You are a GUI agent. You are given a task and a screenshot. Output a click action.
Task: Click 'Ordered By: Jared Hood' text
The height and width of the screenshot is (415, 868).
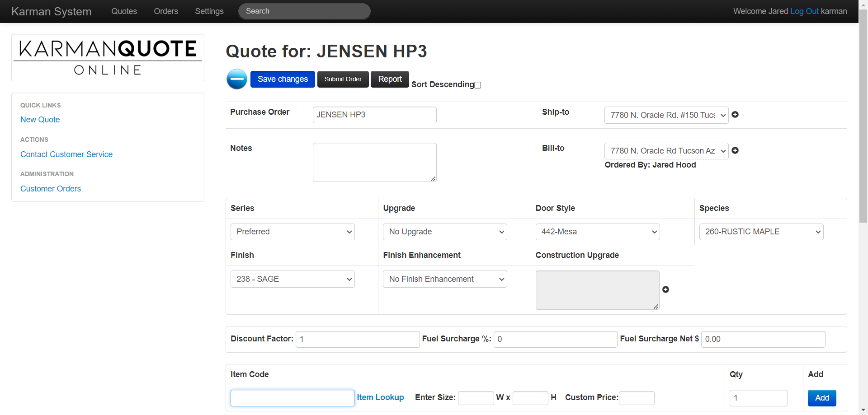click(x=650, y=165)
